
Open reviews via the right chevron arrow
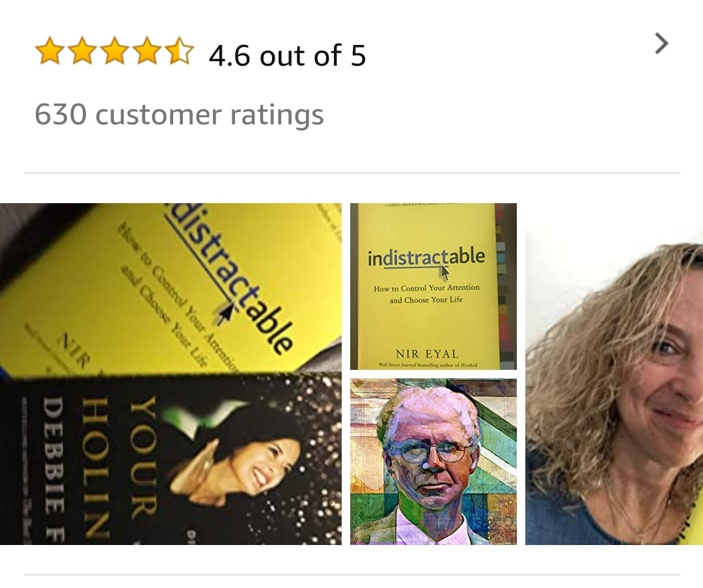(661, 44)
